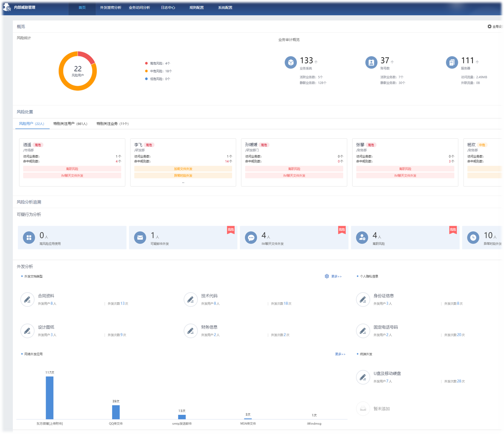
Task: Click the orange 中危风险 legend dot
Action: click(146, 71)
